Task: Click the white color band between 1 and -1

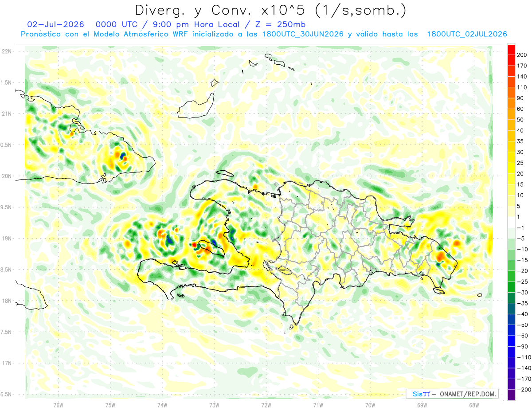Action: [x=511, y=222]
